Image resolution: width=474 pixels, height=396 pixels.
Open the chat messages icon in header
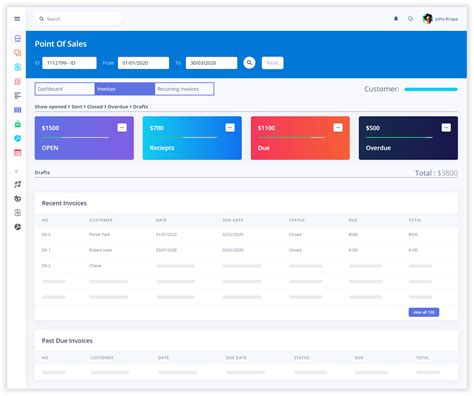click(x=410, y=19)
